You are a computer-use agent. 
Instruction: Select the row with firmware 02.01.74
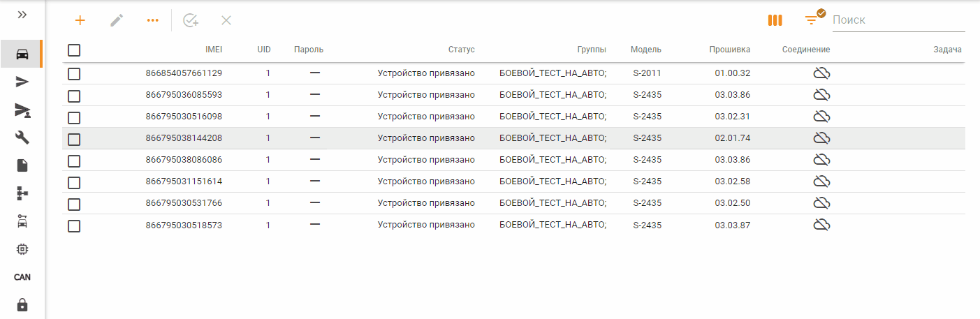(x=513, y=138)
